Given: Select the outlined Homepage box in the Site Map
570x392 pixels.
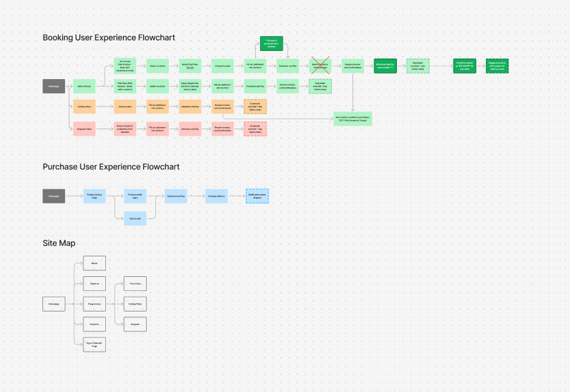Looking at the screenshot, I should point(54,304).
